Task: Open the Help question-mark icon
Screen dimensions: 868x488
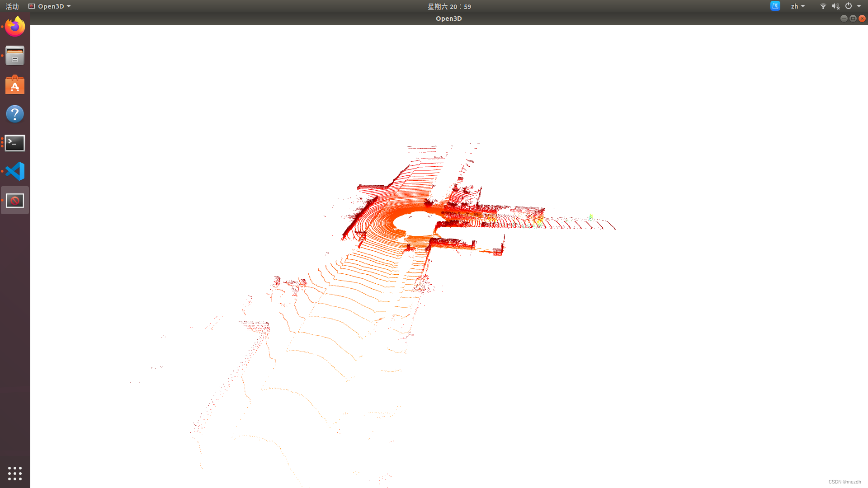Action: [15, 114]
